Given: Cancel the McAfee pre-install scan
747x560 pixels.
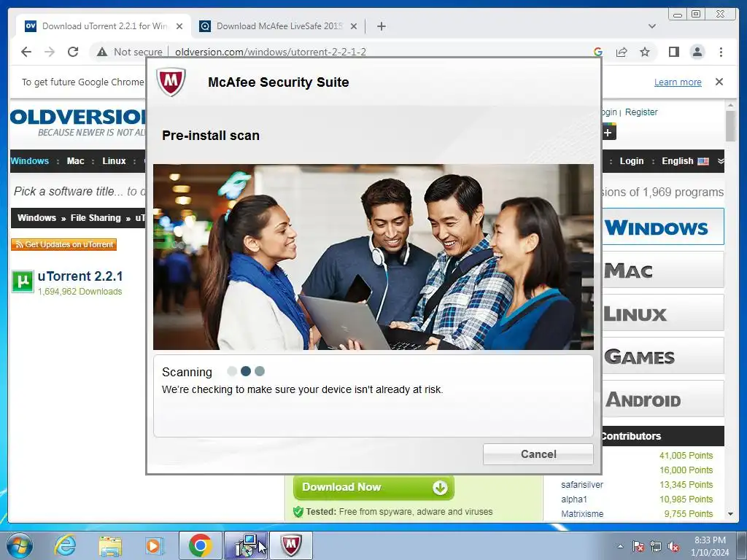Looking at the screenshot, I should pos(538,454).
